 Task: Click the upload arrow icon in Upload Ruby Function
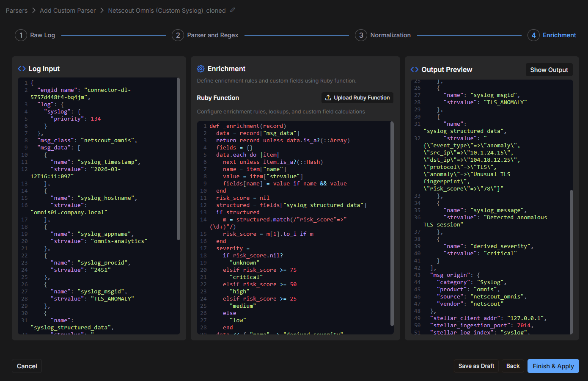328,97
